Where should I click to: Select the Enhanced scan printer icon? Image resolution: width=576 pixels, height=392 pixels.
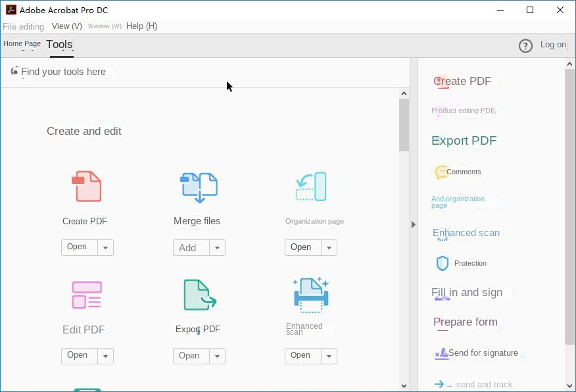(x=310, y=295)
